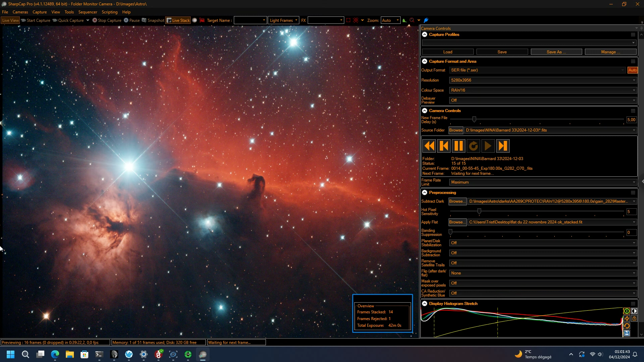Pause folder monitor frame playback

pos(459,146)
